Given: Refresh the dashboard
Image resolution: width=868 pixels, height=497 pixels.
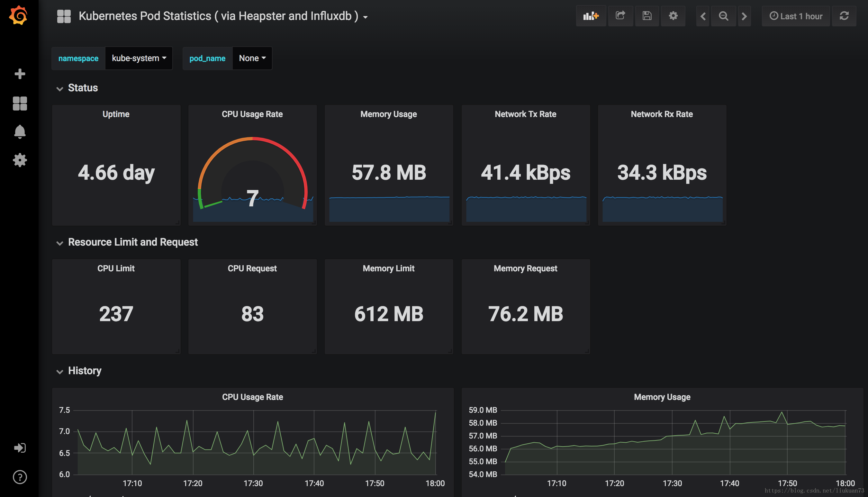Looking at the screenshot, I should click(x=844, y=16).
